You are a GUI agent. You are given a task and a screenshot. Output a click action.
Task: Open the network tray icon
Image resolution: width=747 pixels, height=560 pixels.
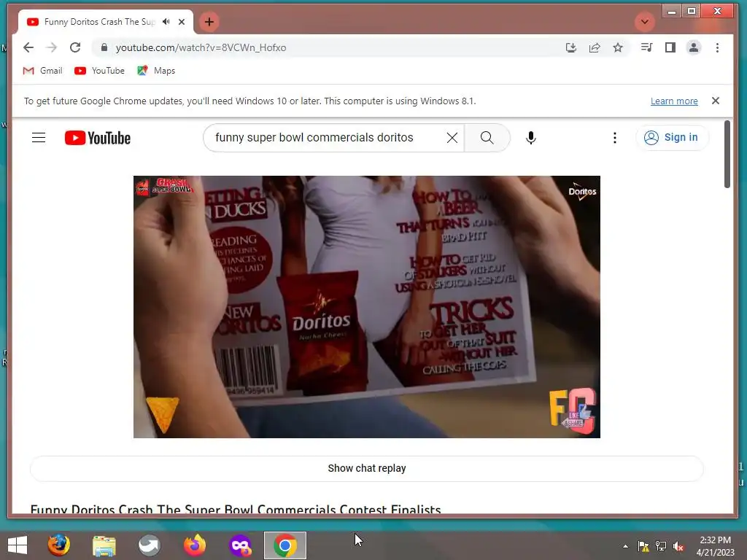pos(661,546)
